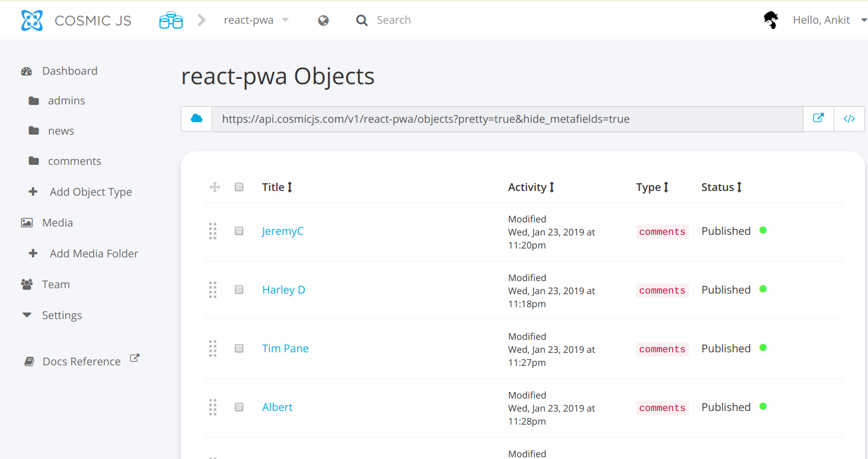Click the Cosmic JS atom logo

32,20
